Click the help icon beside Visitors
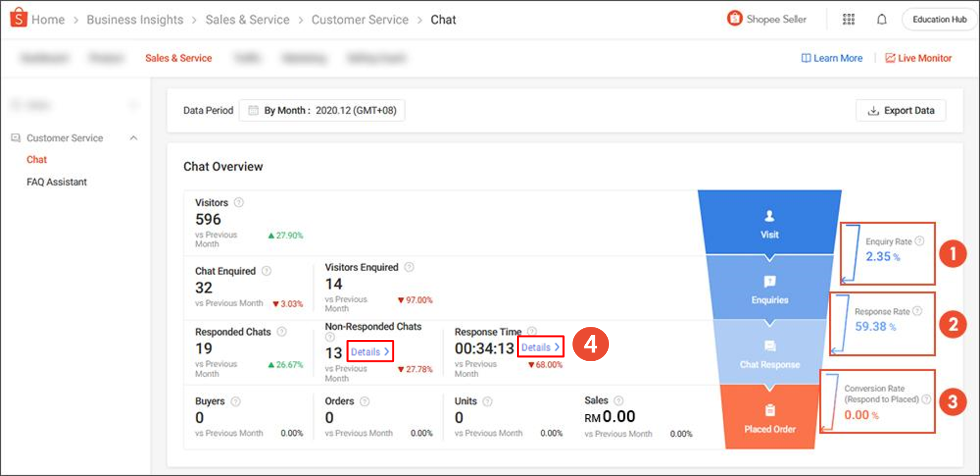 point(239,203)
